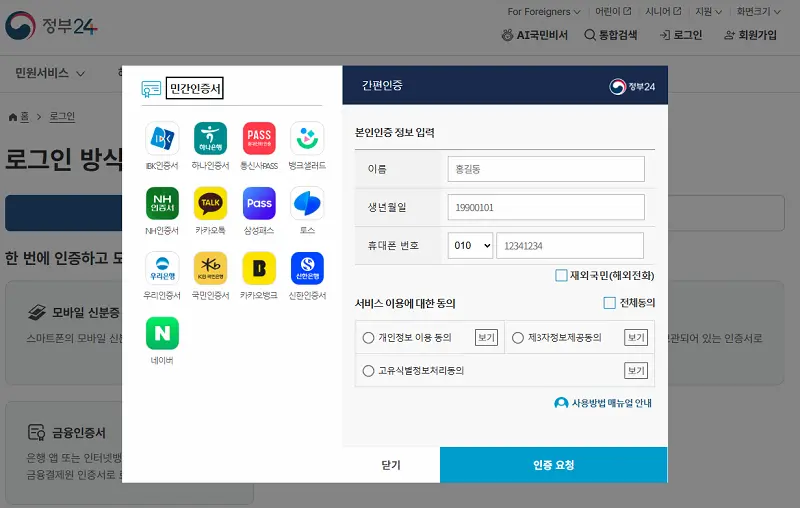
Task: View 제3자정보제공동의 보기 button
Action: (x=636, y=338)
